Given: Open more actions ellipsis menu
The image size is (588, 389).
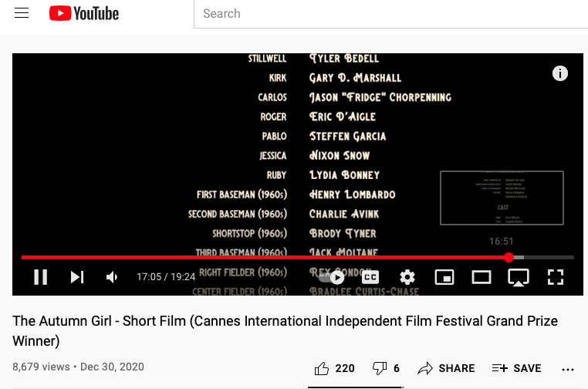Looking at the screenshot, I should [x=568, y=370].
